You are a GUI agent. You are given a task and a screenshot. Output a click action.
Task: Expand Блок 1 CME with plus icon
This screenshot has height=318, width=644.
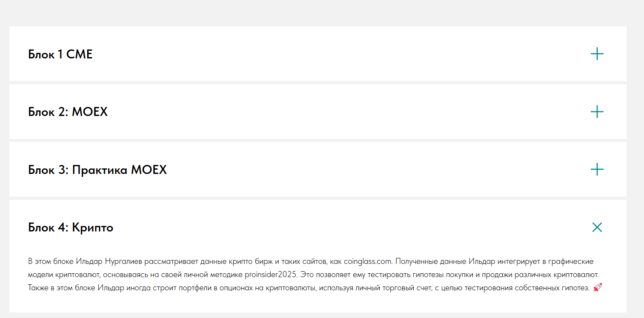(597, 54)
